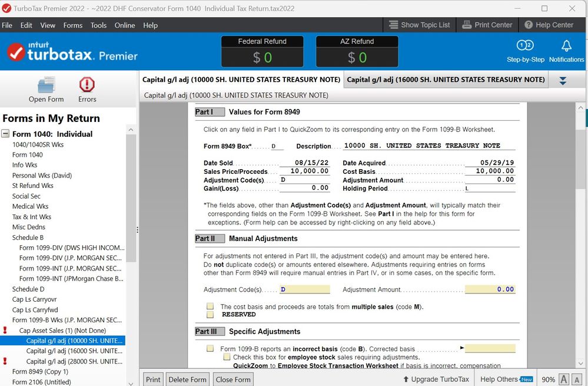Click the Part II Adjustment Amount field
This screenshot has height=386, width=588.
[x=490, y=289]
